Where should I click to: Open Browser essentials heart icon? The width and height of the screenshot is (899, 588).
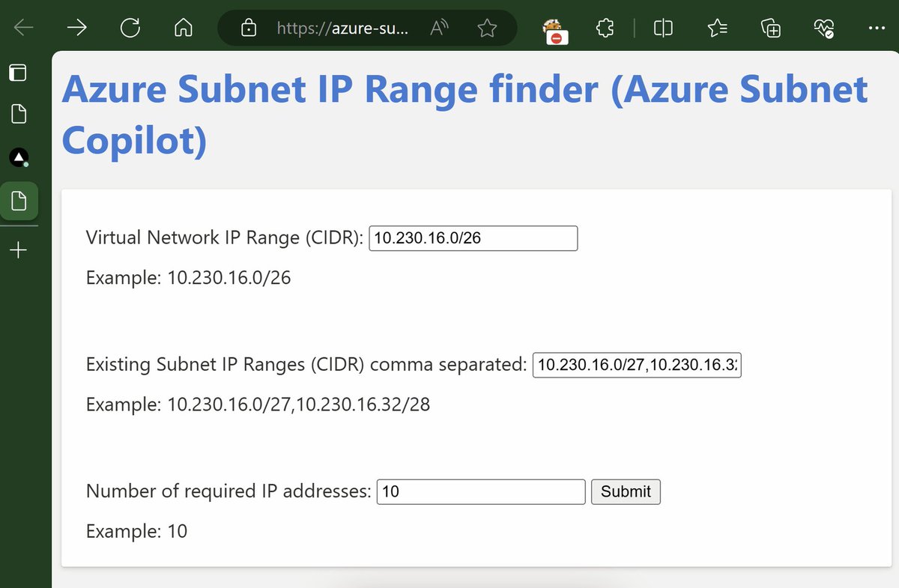(x=824, y=28)
